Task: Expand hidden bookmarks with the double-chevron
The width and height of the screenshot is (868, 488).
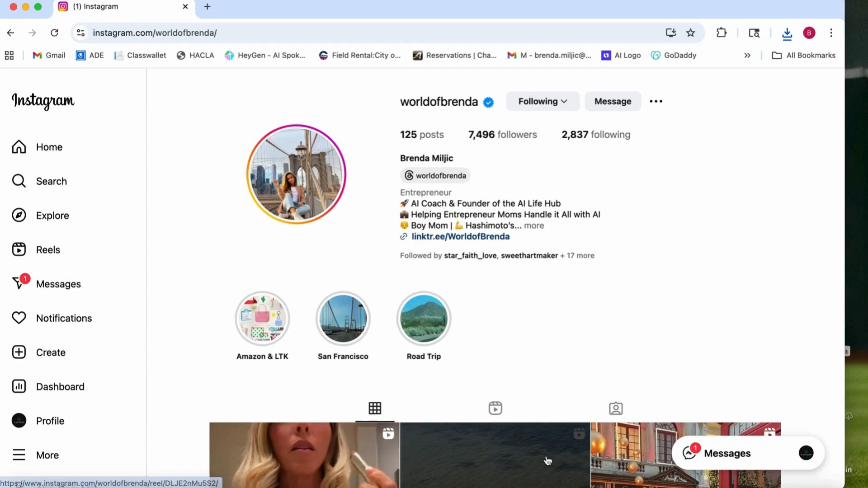Action: coord(747,55)
